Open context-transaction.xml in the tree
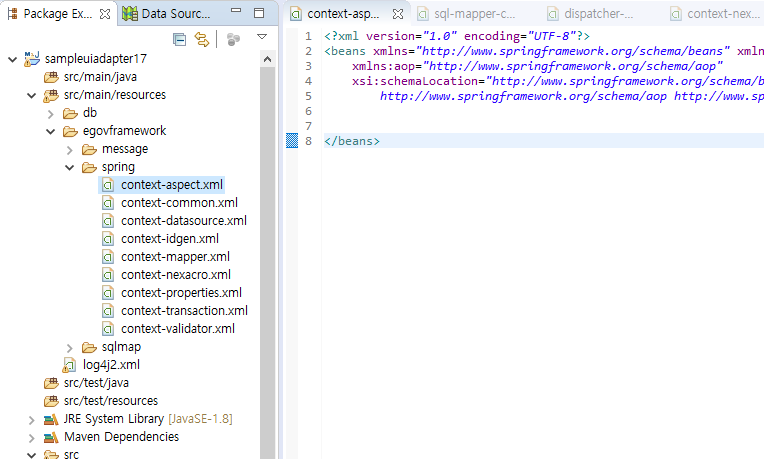The height and width of the screenshot is (459, 764). tap(182, 311)
